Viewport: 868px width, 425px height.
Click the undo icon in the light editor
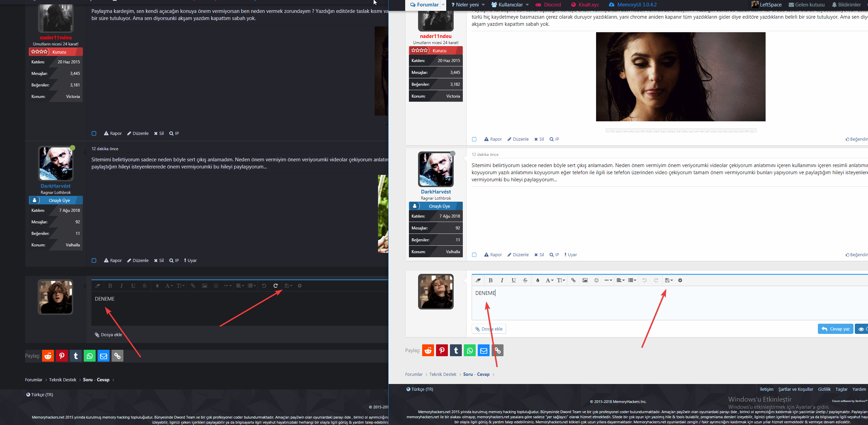(644, 280)
